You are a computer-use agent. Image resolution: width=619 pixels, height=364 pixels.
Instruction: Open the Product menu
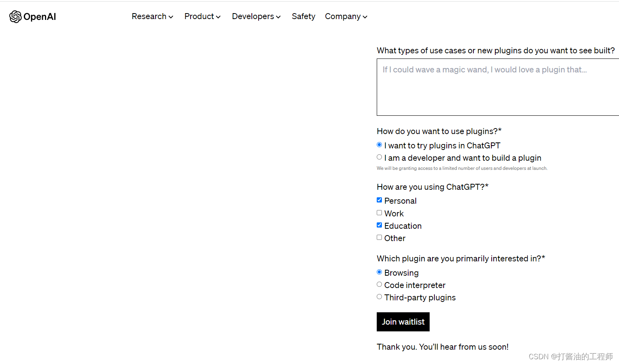[202, 16]
